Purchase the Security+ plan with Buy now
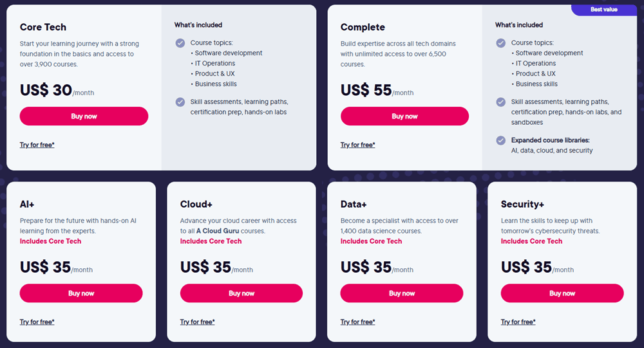The width and height of the screenshot is (644, 348). pos(562,293)
